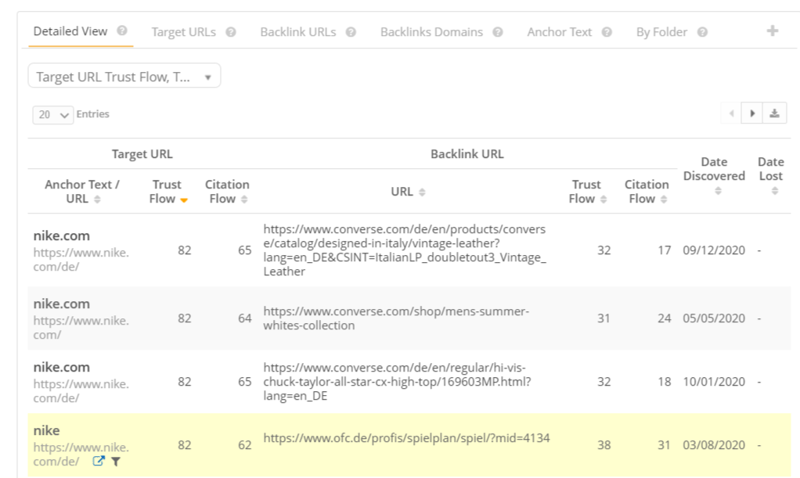The height and width of the screenshot is (478, 800).
Task: Go to next page of entries
Action: coord(752,113)
